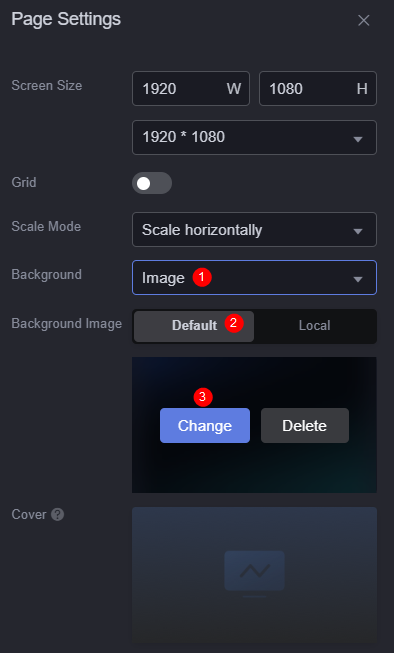
Task: Click the background image preview area
Action: tap(254, 425)
